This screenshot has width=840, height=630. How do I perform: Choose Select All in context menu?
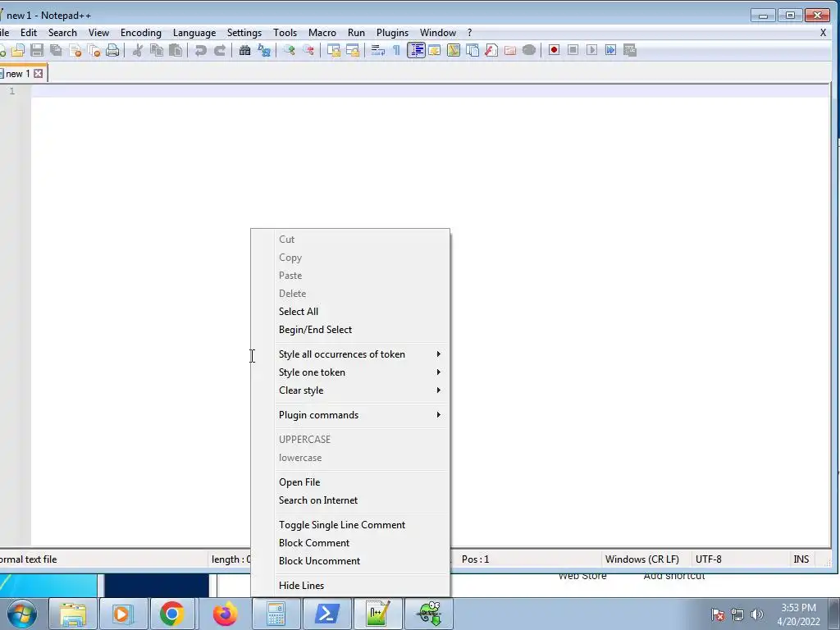(349, 312)
